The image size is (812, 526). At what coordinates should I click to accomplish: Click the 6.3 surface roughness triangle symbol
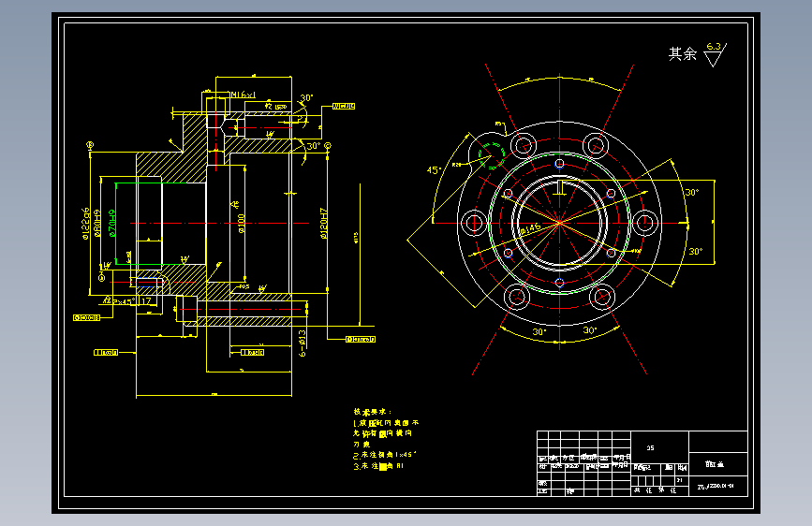[716, 54]
